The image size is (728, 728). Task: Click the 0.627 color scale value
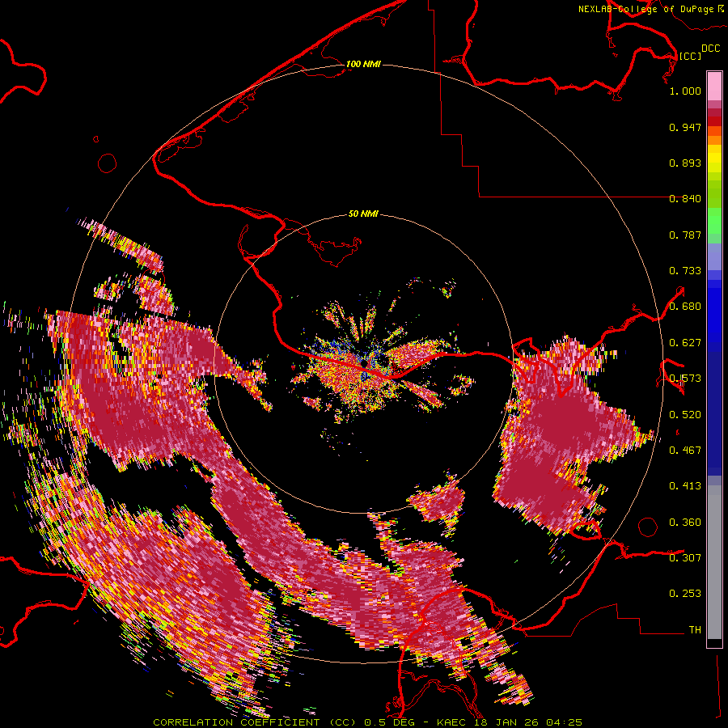pos(685,343)
